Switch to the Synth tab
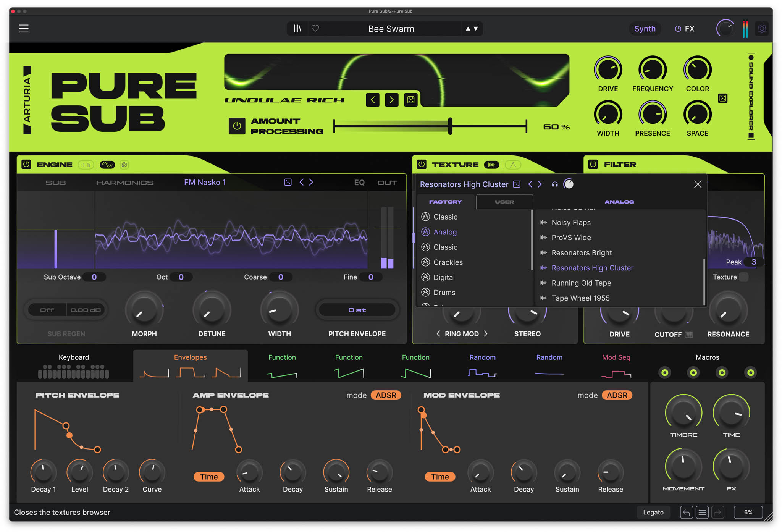Screen dimensions: 782x532 [x=645, y=29]
